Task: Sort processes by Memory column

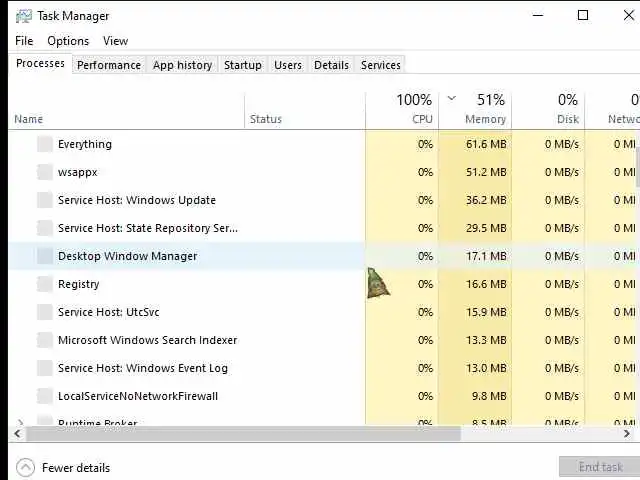Action: [475, 110]
